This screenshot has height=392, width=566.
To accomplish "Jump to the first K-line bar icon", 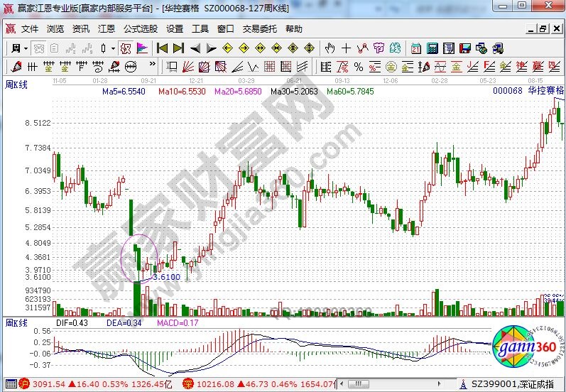I will point(162,48).
